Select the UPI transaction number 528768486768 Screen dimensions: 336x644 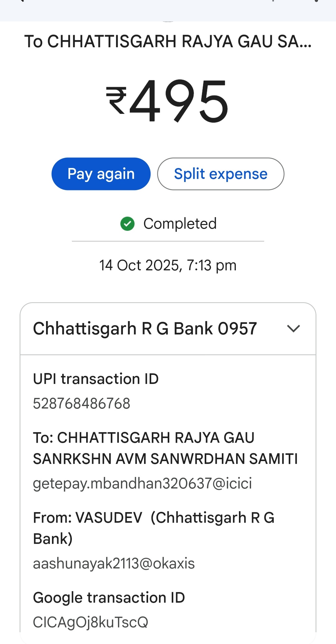click(x=82, y=404)
